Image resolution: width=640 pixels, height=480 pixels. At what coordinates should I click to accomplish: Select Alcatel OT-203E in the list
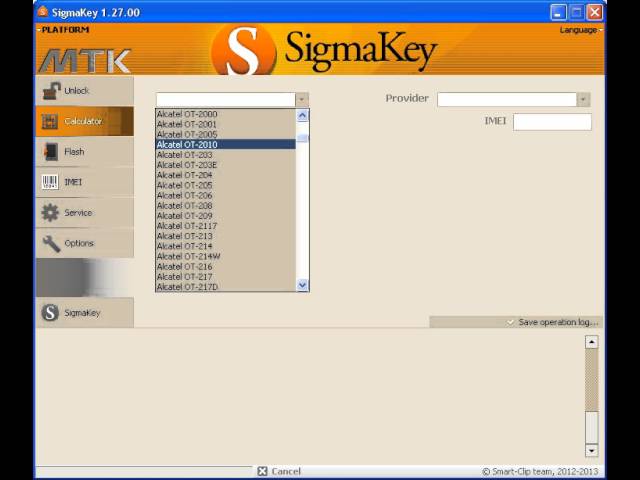point(226,165)
